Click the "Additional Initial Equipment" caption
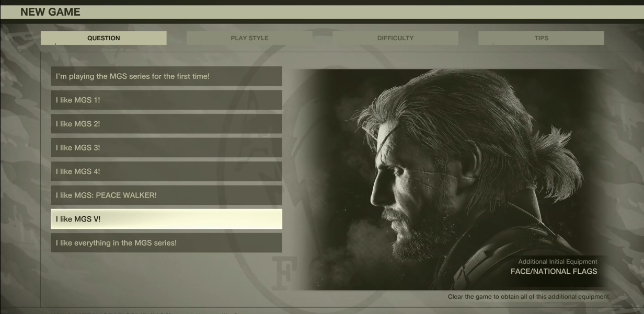The image size is (644, 314). point(558,262)
